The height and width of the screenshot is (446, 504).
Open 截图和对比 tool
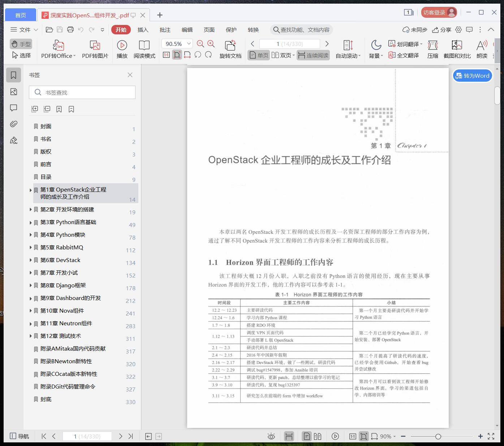(457, 49)
